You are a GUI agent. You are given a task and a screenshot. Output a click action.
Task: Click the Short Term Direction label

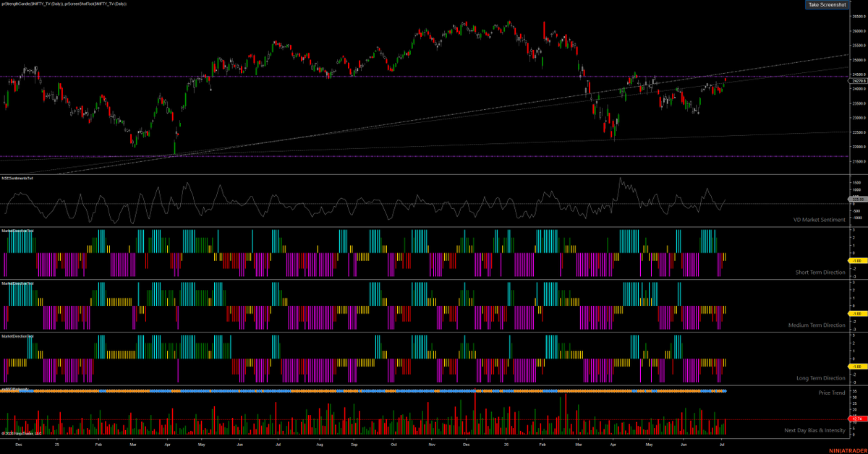[820, 273]
